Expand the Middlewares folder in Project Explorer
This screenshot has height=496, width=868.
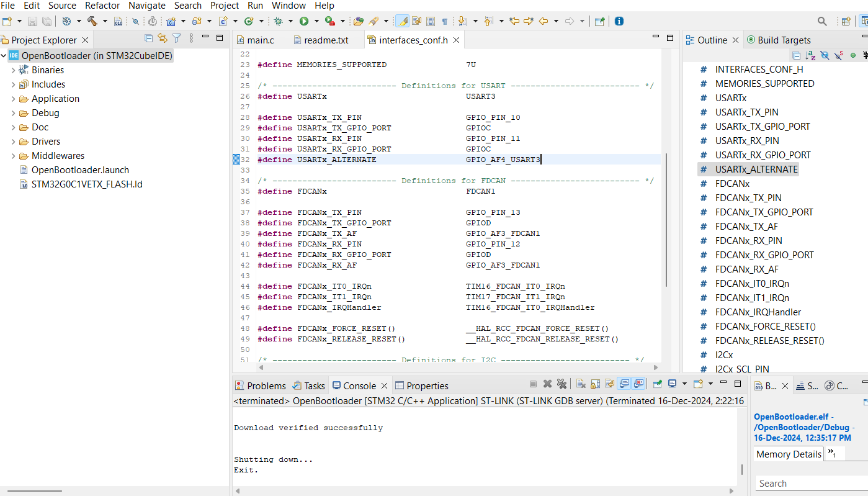[14, 155]
